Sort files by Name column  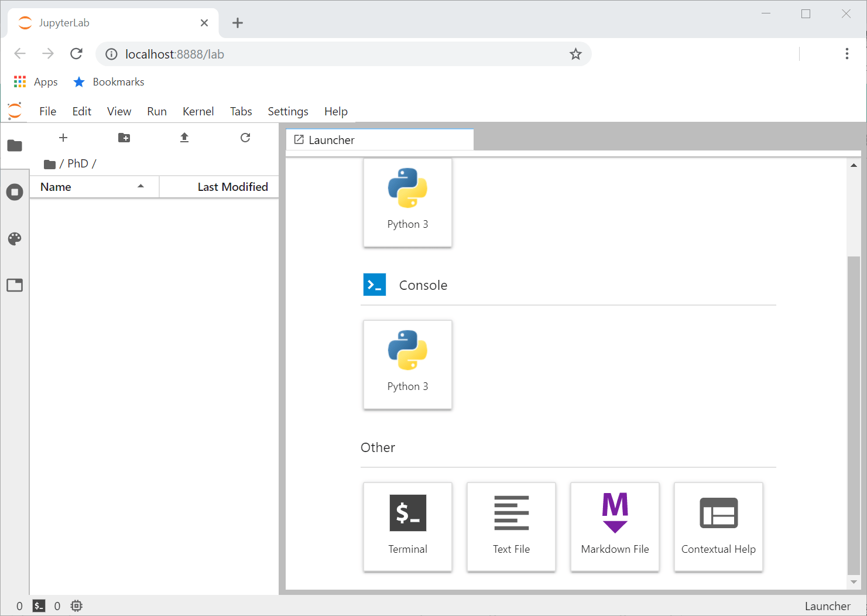[x=94, y=187]
